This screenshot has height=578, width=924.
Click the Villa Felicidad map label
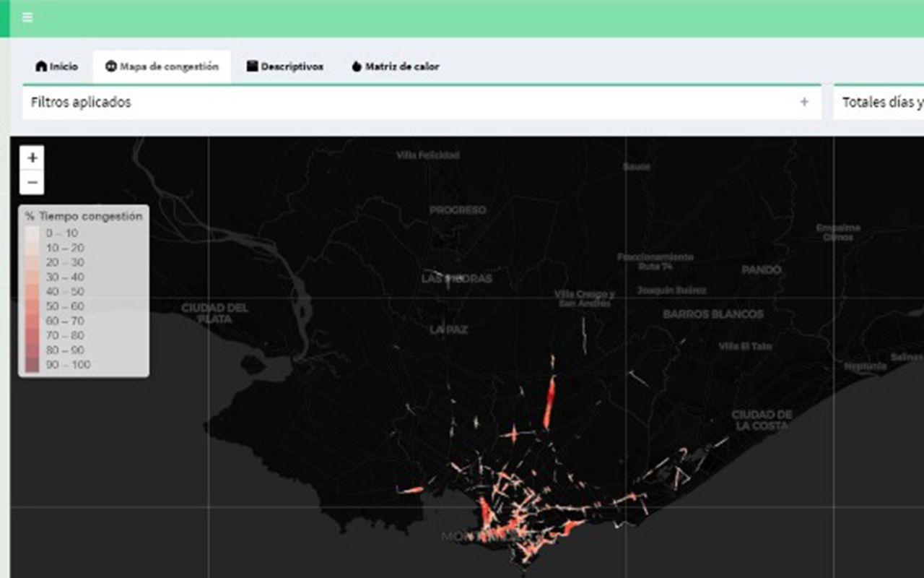click(427, 155)
